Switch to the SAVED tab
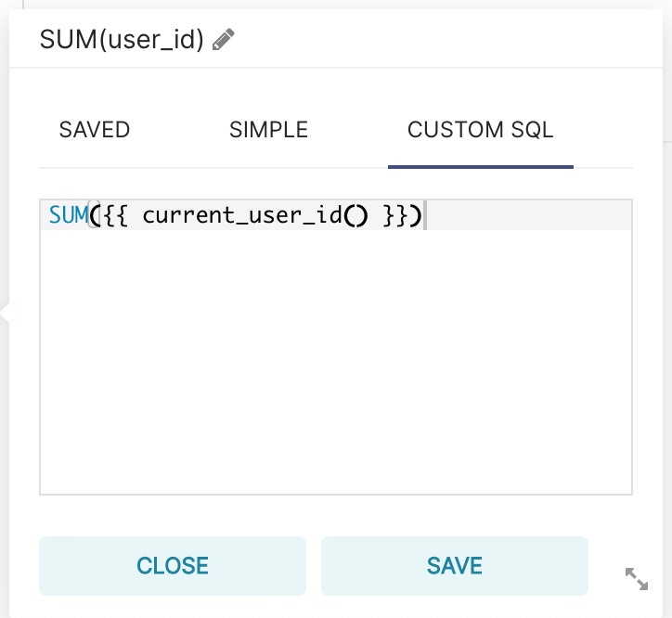Viewport: 672px width, 618px height. (95, 130)
